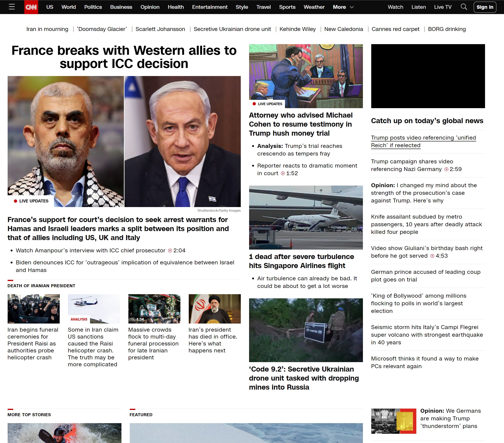Click the Iran funeral mourners thumbnail
Viewport: 504px width, 443px height.
(x=34, y=309)
